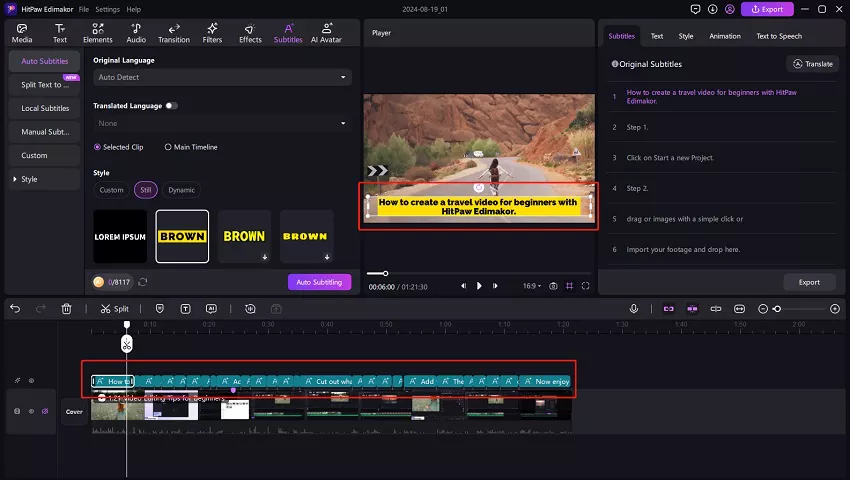Toggle the Translated Language switch

click(x=171, y=106)
